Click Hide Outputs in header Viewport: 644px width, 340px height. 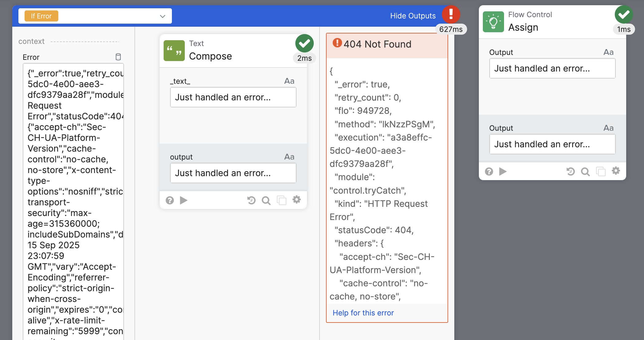point(413,16)
